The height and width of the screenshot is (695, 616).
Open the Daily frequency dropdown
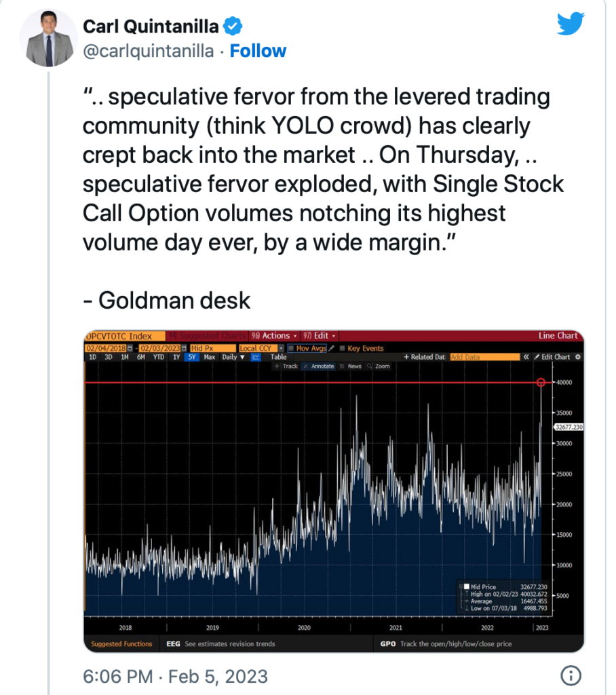233,357
